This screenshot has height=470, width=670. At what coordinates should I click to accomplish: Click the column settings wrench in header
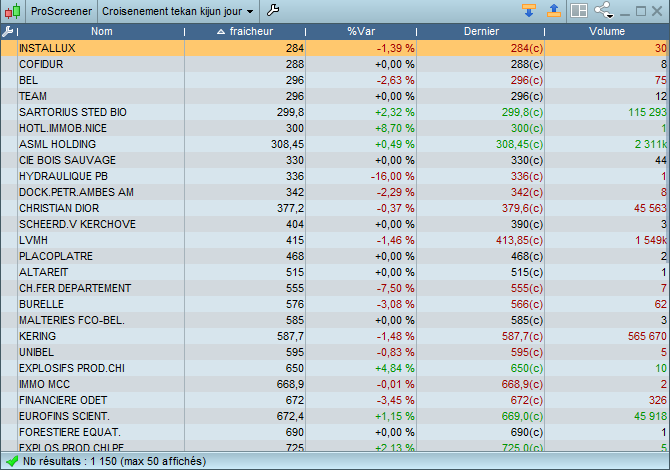[x=8, y=31]
